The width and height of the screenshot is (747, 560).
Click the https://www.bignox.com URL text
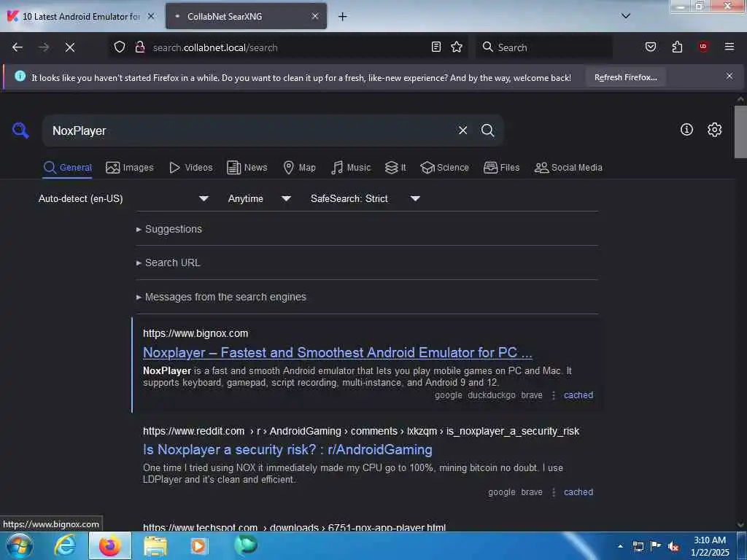click(196, 333)
